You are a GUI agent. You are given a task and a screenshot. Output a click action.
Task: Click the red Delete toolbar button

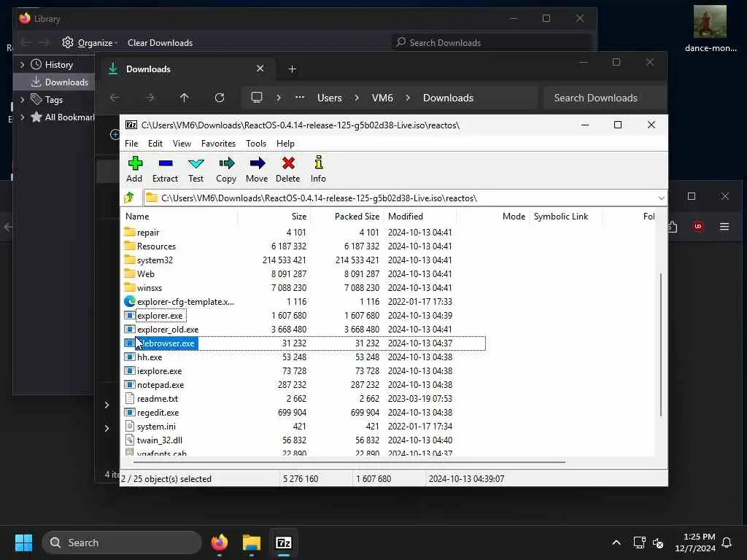coord(287,169)
